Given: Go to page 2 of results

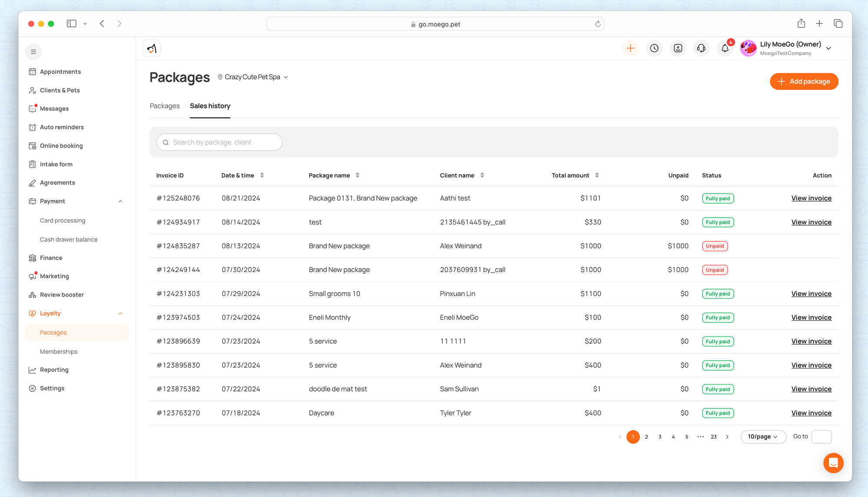Looking at the screenshot, I should (646, 437).
